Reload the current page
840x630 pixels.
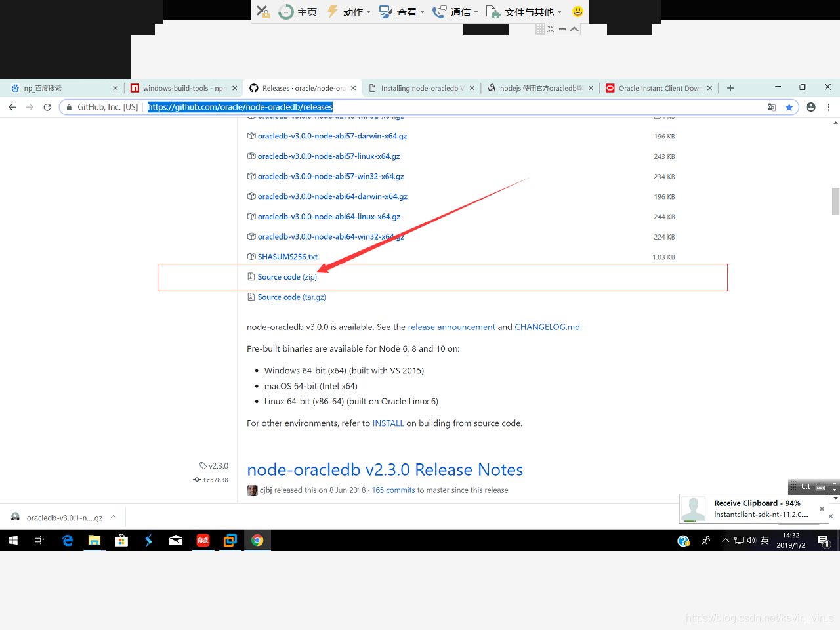47,107
